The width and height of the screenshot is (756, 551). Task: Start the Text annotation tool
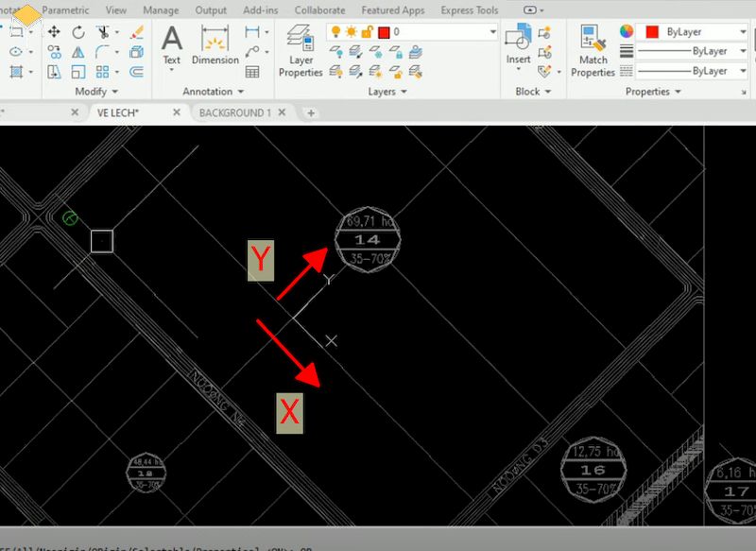coord(172,45)
